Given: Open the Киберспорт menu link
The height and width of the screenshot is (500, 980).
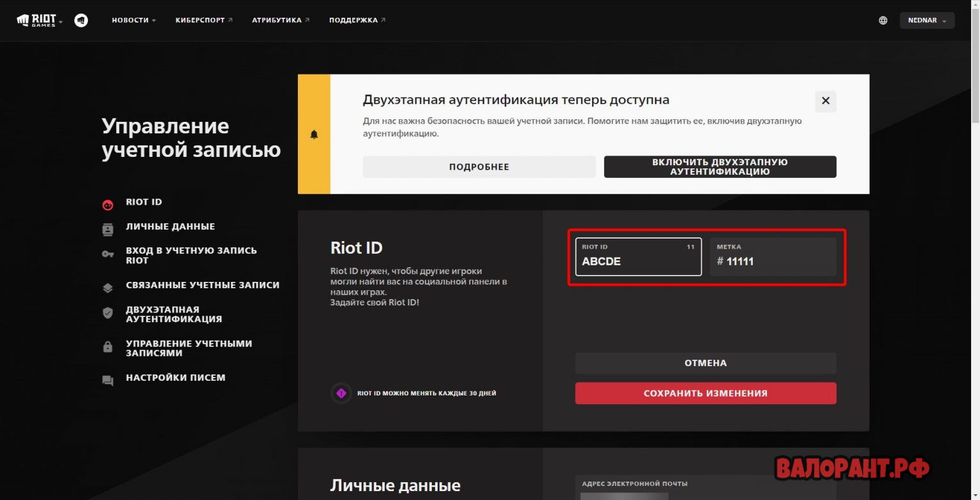Looking at the screenshot, I should click(x=204, y=20).
